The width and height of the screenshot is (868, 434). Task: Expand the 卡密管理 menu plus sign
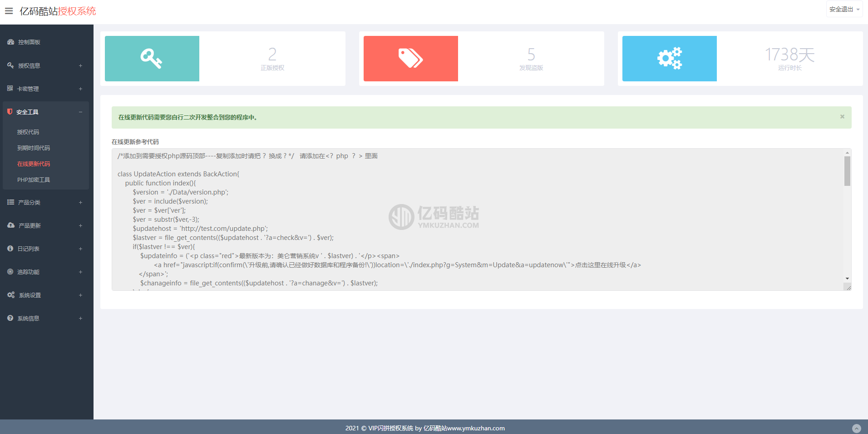click(x=80, y=89)
